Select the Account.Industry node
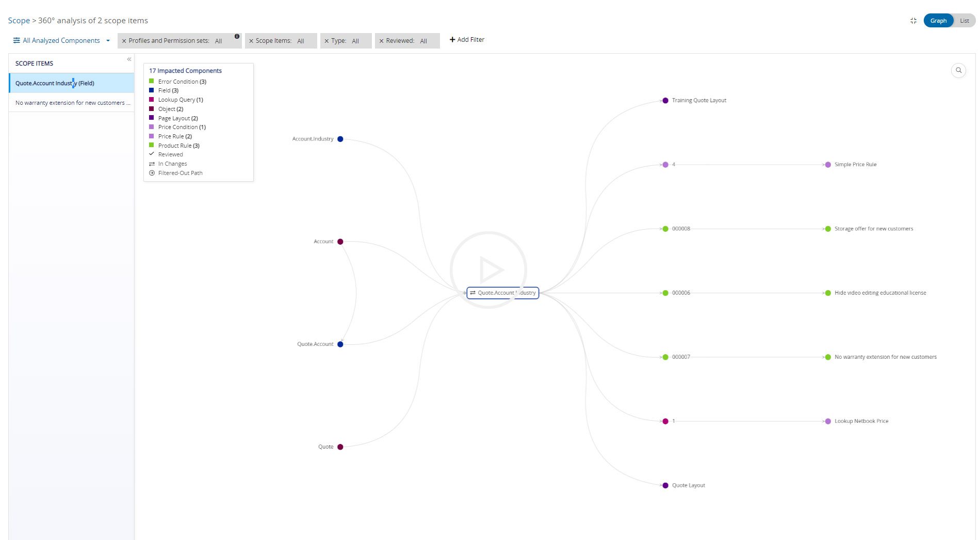Image resolution: width=980 pixels, height=540 pixels. click(340, 139)
